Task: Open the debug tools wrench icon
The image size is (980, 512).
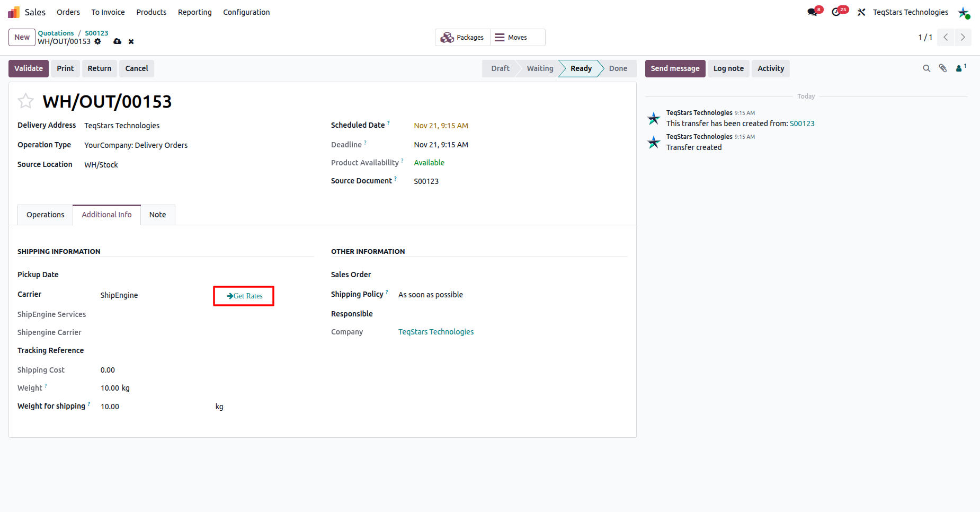Action: click(861, 12)
